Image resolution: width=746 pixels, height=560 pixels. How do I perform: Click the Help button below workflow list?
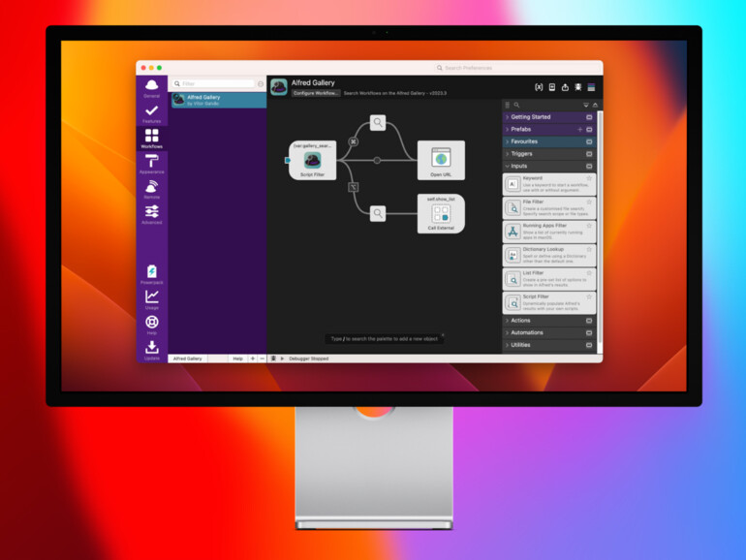[238, 358]
